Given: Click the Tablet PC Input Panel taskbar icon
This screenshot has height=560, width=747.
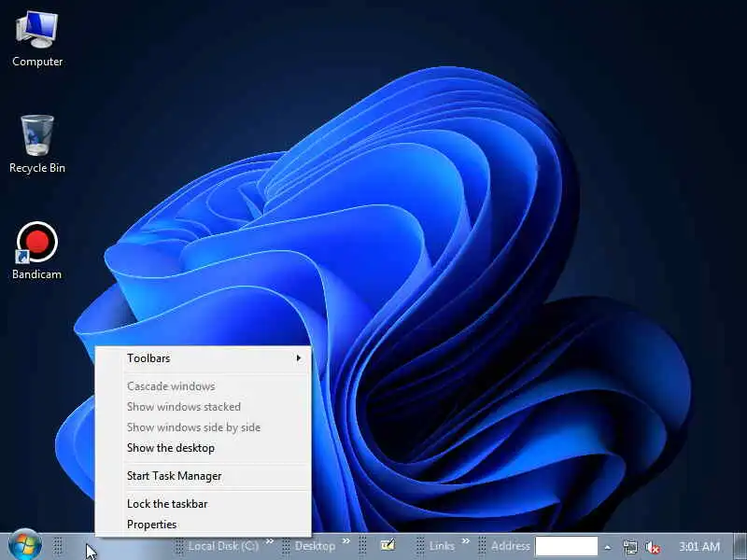Looking at the screenshot, I should pos(388,545).
